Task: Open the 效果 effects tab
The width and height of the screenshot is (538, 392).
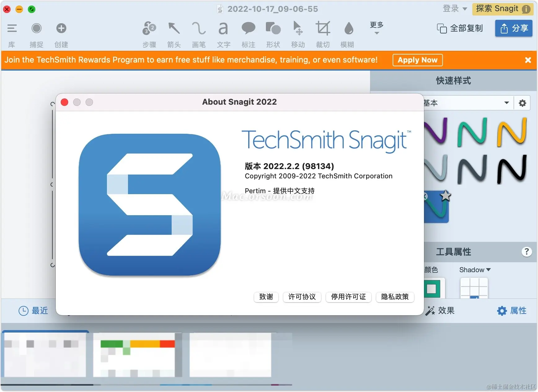Action: click(440, 311)
